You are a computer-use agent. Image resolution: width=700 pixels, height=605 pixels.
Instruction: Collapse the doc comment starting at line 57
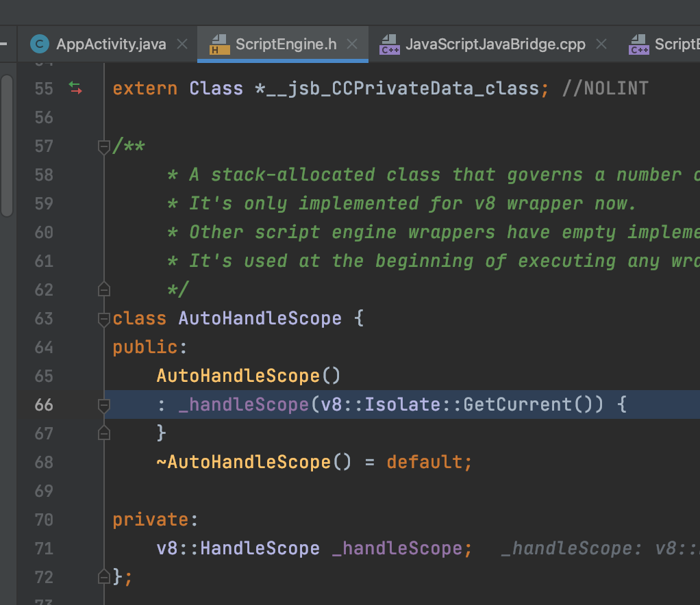coord(103,145)
